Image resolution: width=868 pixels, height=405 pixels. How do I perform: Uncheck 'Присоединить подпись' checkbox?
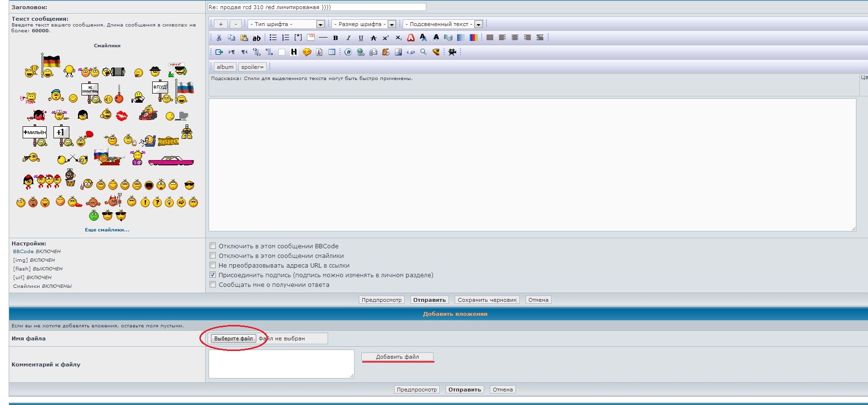tap(213, 275)
